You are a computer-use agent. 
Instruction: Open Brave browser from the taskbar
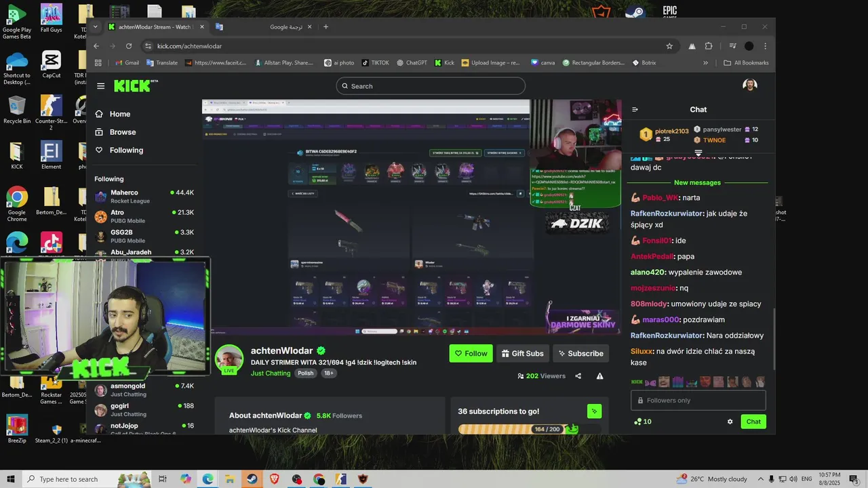[275, 479]
